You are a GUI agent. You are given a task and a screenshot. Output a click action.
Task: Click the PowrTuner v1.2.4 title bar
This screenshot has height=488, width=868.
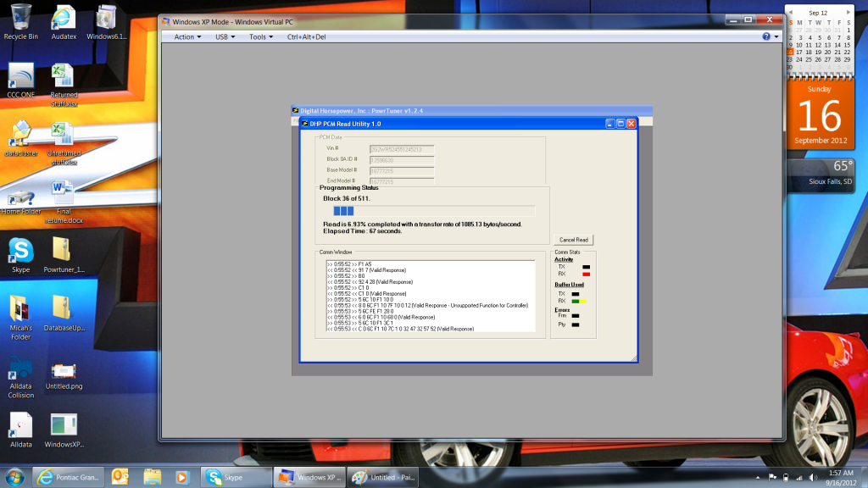point(471,111)
